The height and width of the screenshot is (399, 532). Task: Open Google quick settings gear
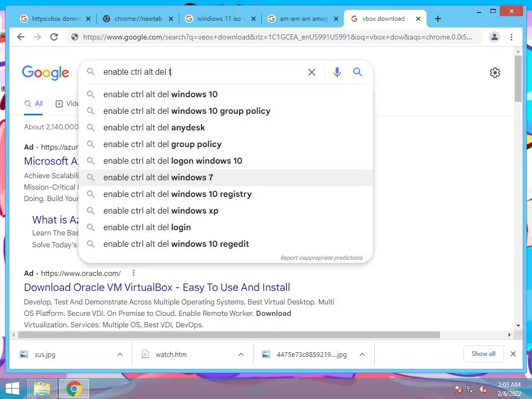tap(495, 73)
